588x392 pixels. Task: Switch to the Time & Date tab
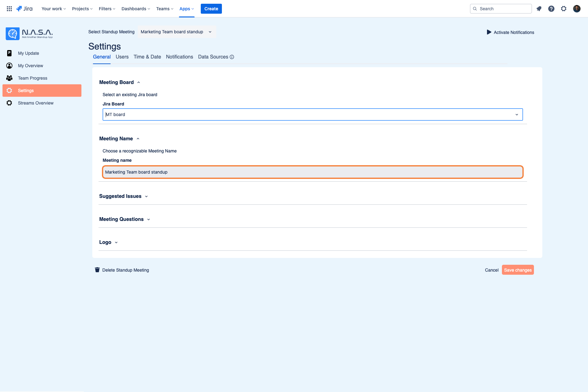(x=147, y=57)
